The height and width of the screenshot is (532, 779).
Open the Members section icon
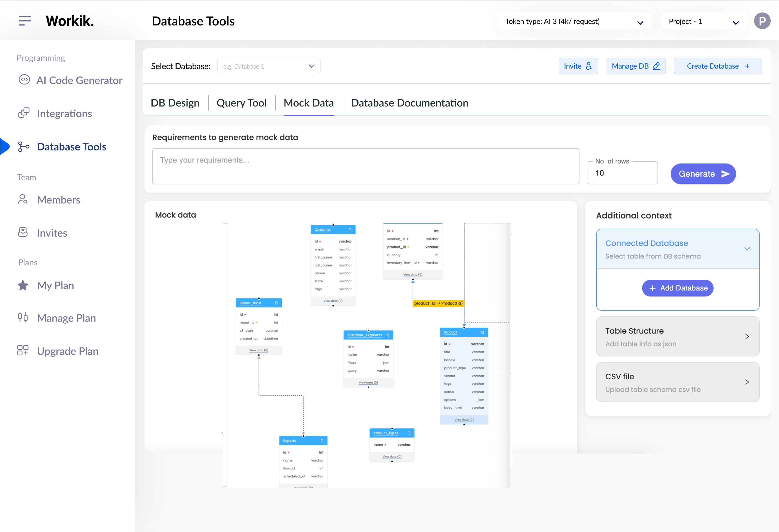[x=22, y=199]
